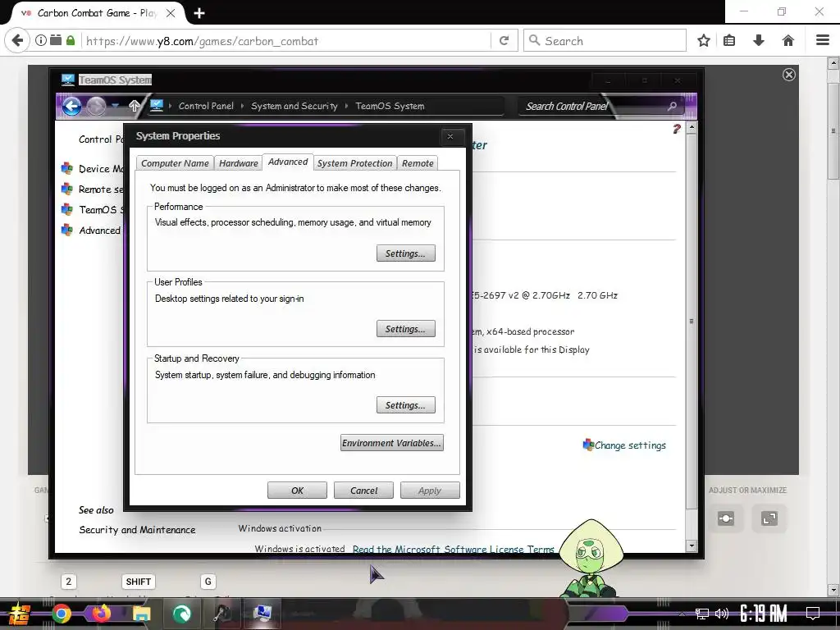Open Environment Variables dialog
This screenshot has width=840, height=630.
391,443
